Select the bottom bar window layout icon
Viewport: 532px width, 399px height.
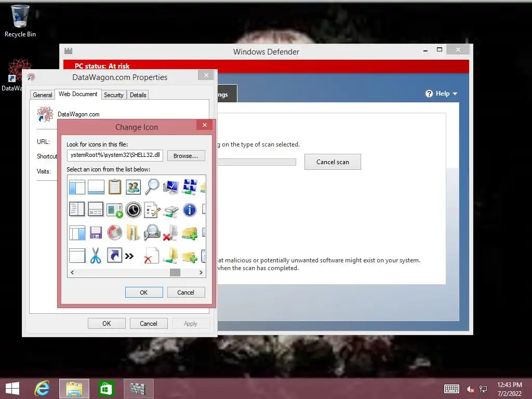(x=96, y=187)
